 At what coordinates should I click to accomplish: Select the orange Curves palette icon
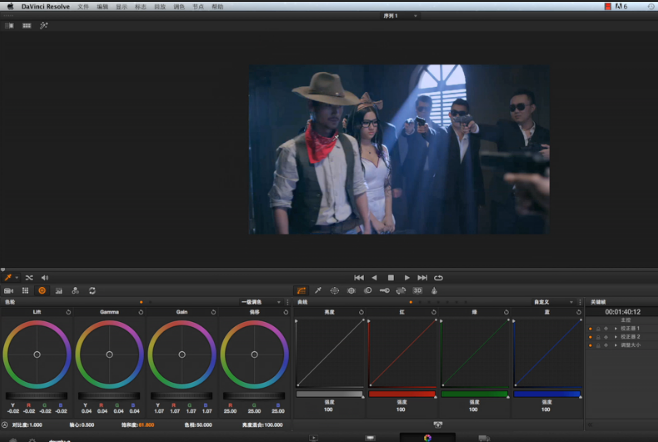pos(301,290)
